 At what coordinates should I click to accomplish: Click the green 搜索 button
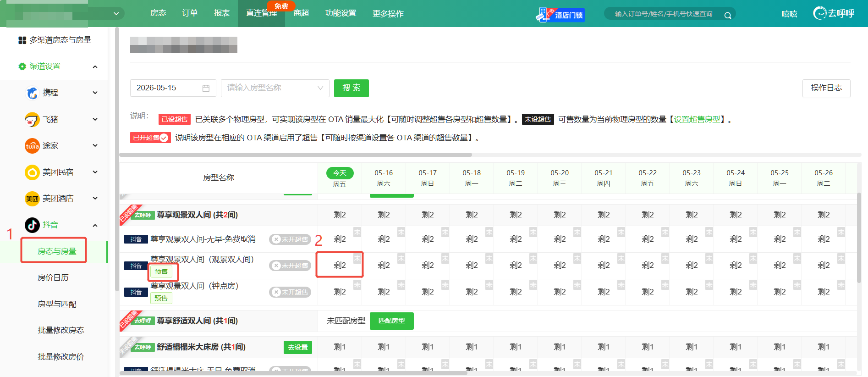pos(352,88)
